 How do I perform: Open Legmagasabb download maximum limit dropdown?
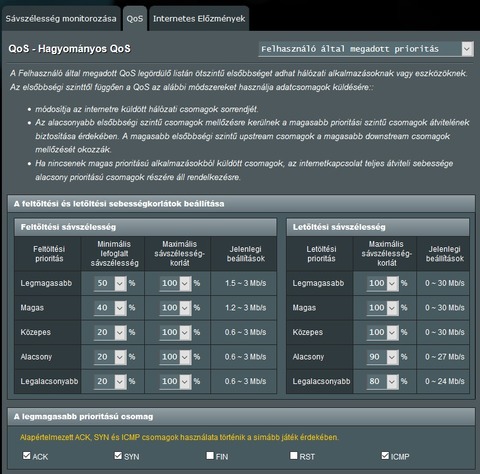coord(382,283)
